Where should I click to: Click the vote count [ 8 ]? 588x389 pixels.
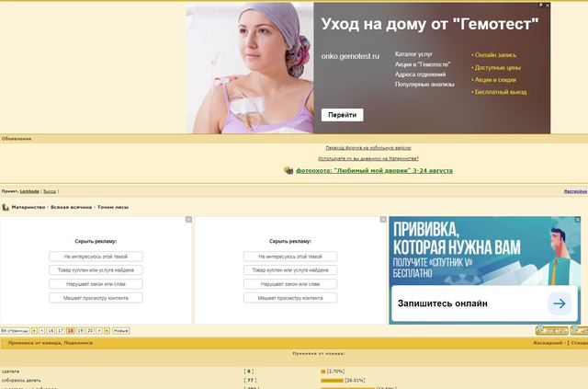pyautogui.click(x=249, y=372)
